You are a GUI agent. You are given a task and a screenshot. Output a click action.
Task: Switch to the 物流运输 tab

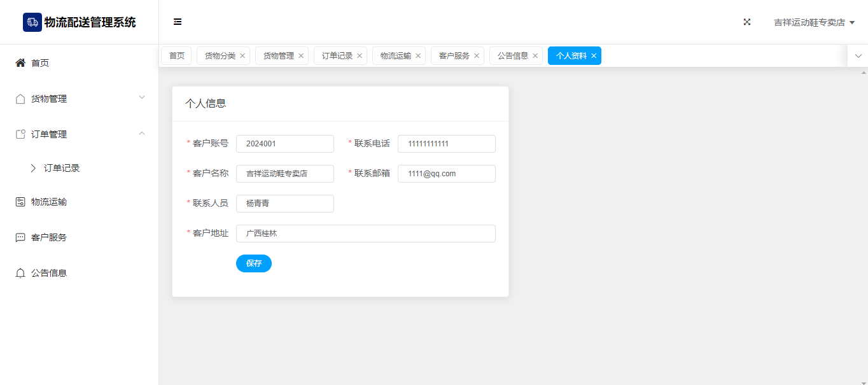coord(395,56)
